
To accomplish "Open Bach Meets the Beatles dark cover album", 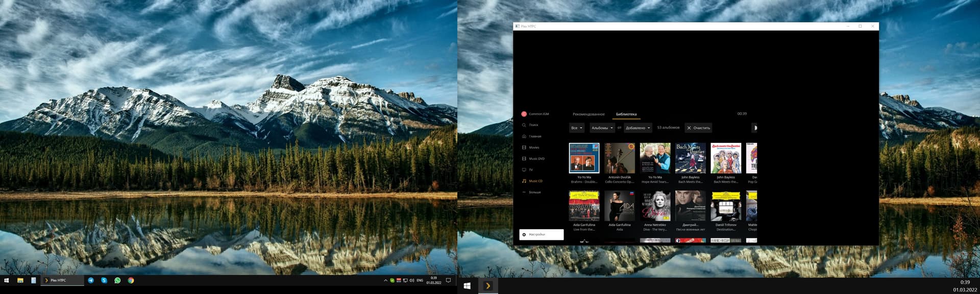I will coord(691,158).
